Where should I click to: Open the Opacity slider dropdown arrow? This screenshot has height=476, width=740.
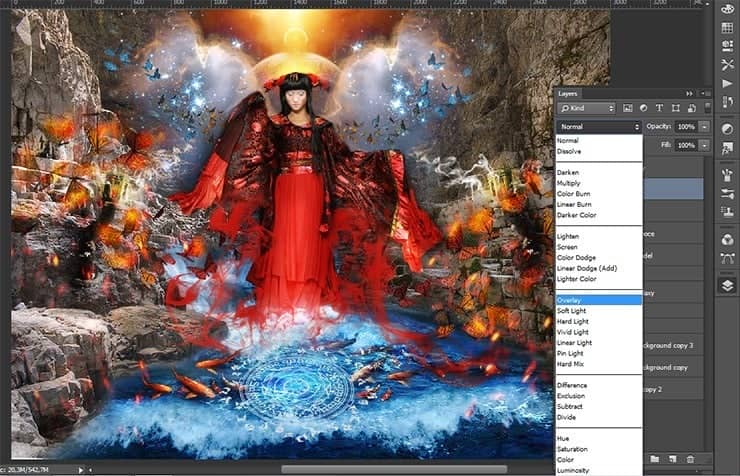[x=704, y=126]
